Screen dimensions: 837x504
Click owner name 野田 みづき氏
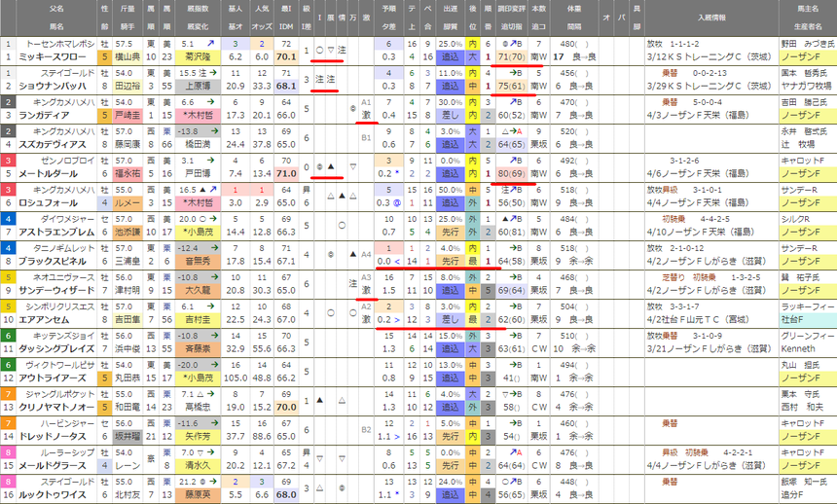808,44
